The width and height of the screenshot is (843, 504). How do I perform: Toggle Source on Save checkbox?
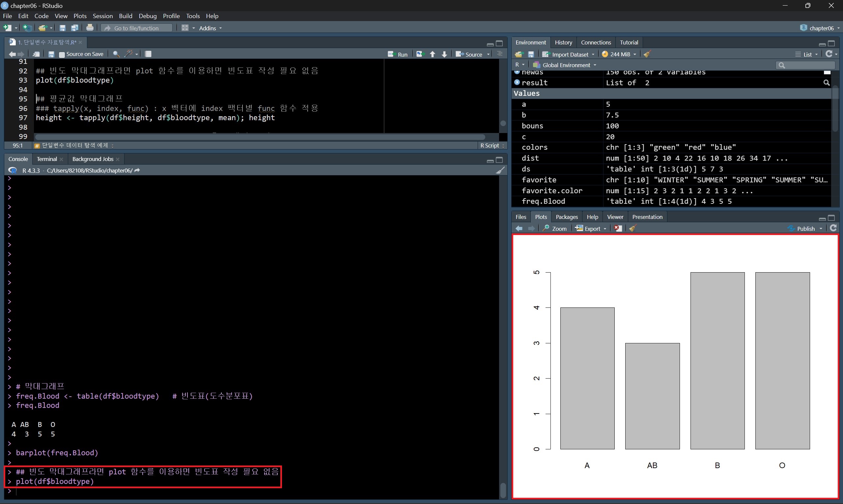click(62, 54)
